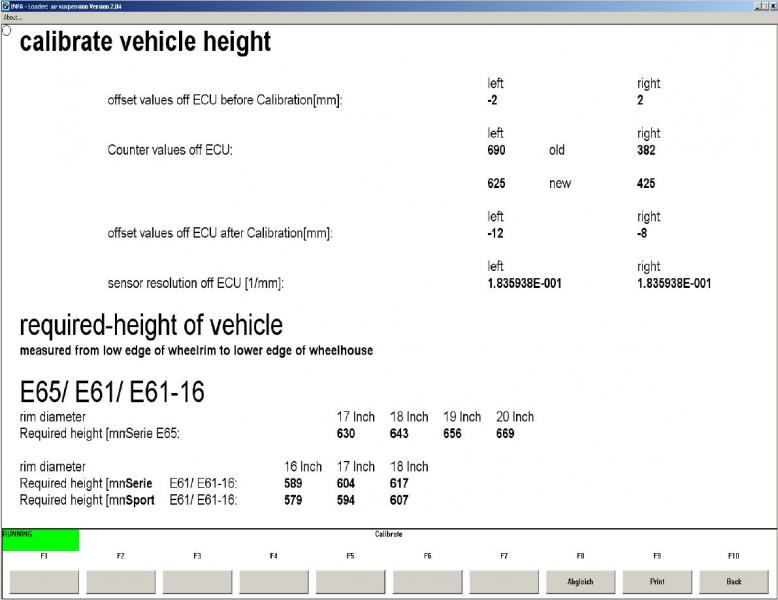Click the small circle beside the page heading

(x=7, y=30)
